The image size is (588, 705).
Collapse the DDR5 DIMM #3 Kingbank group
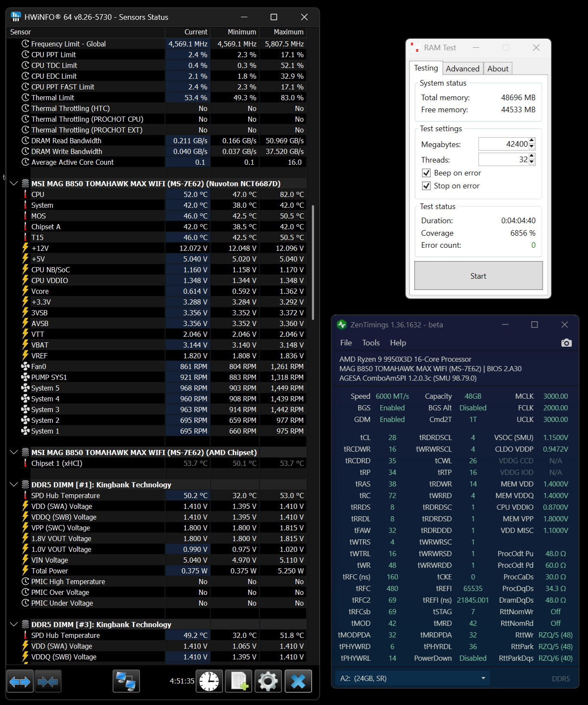[x=14, y=625]
